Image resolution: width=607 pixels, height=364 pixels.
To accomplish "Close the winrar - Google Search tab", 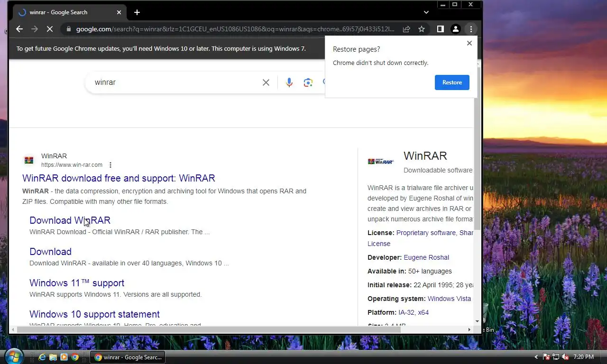I will (x=119, y=12).
